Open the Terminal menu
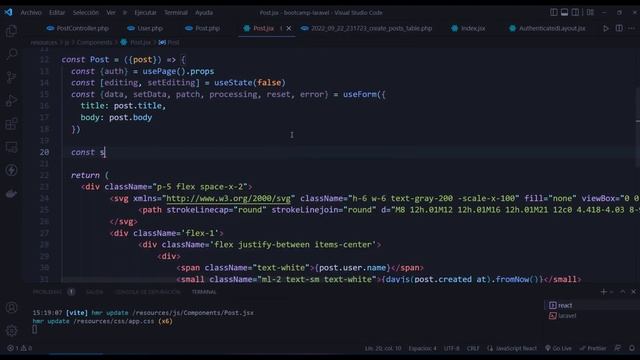 coord(176,13)
